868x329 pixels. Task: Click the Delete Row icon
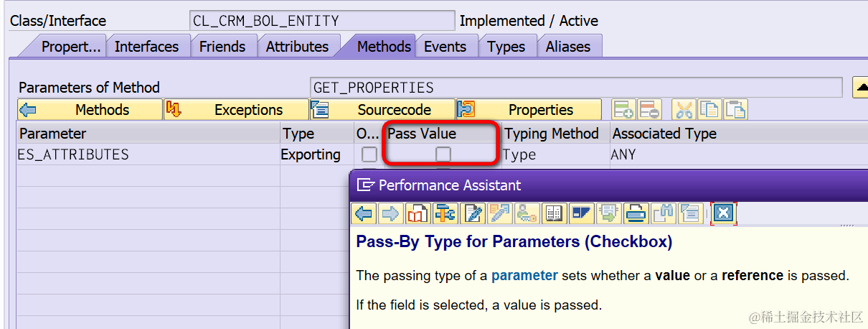coord(648,110)
